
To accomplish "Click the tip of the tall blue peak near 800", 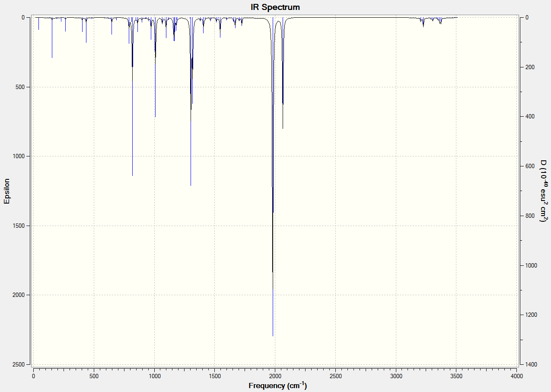I will (132, 175).
